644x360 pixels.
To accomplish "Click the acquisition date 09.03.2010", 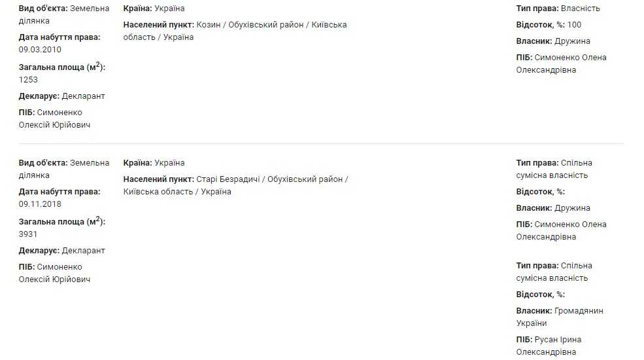I will tap(40, 49).
